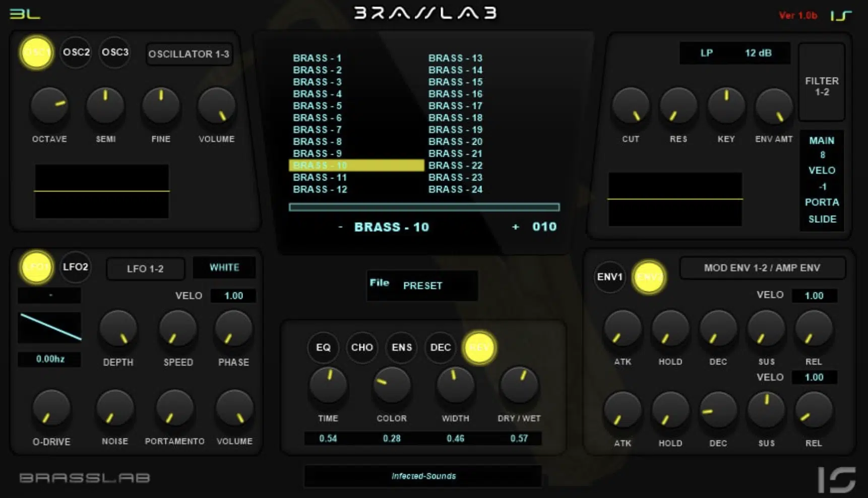Viewport: 868px width, 498px height.
Task: Toggle the PORTA option
Action: click(822, 202)
